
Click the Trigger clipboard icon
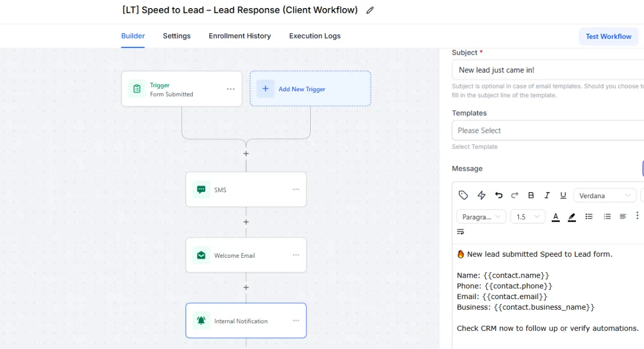click(137, 89)
